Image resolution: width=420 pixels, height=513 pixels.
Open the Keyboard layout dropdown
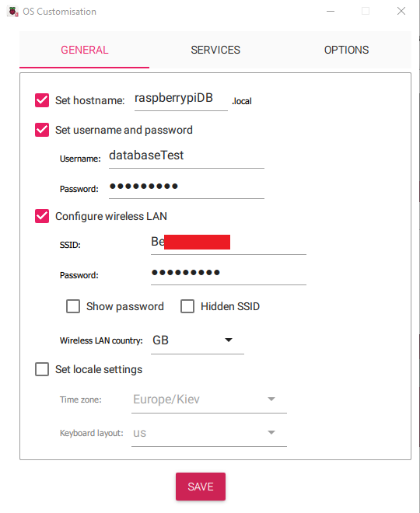tap(209, 433)
